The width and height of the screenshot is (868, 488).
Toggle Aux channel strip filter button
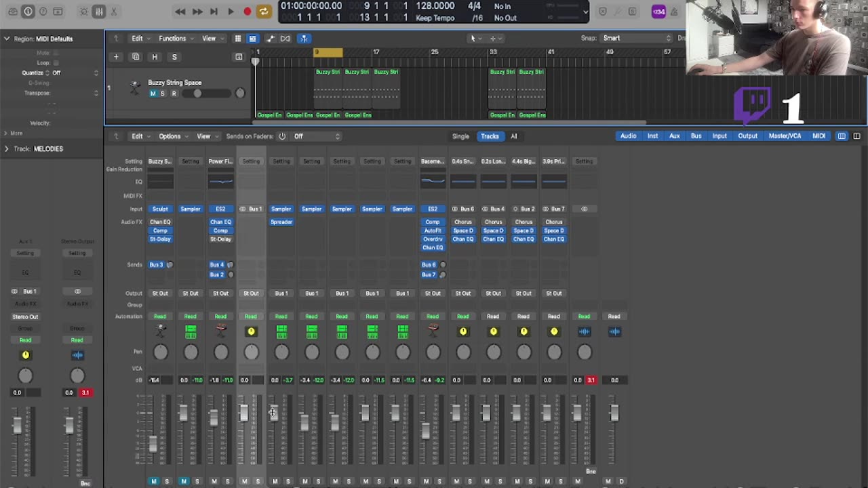675,136
